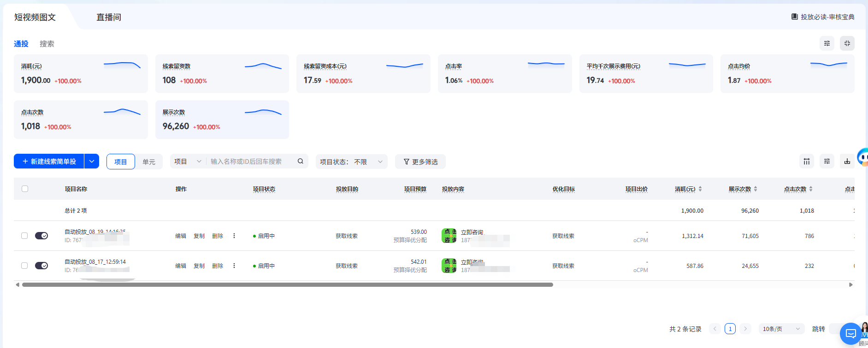
Task: Tick the checkbox of the first project row
Action: point(24,236)
